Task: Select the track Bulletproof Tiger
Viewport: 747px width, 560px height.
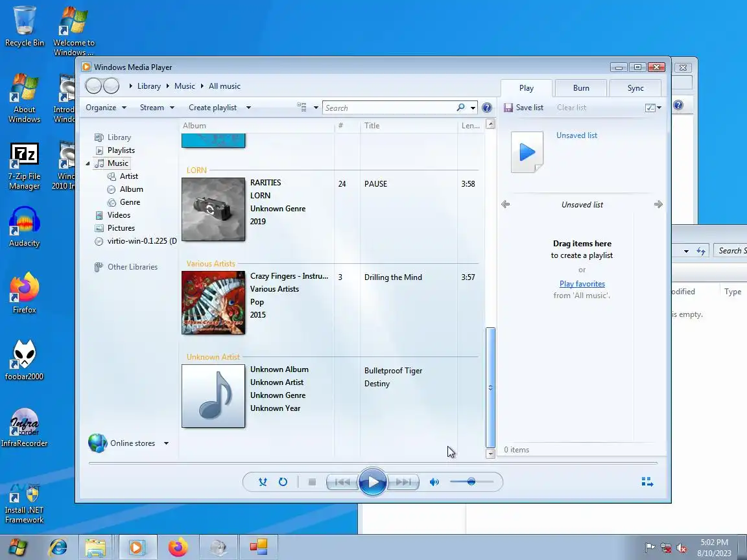Action: coord(393,371)
